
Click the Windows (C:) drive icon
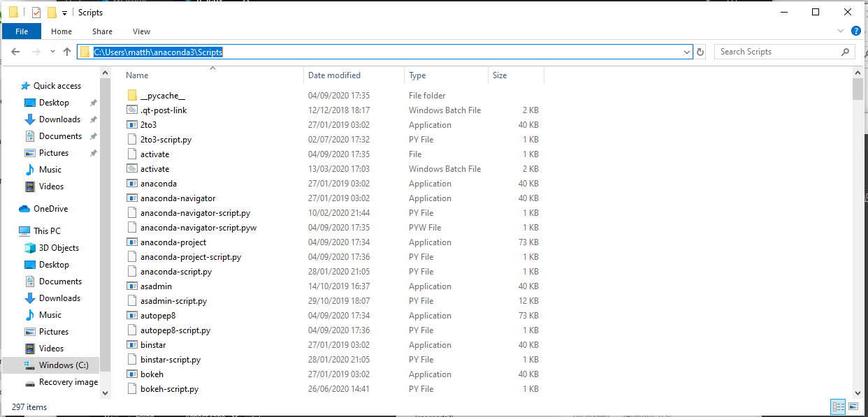[x=30, y=365]
